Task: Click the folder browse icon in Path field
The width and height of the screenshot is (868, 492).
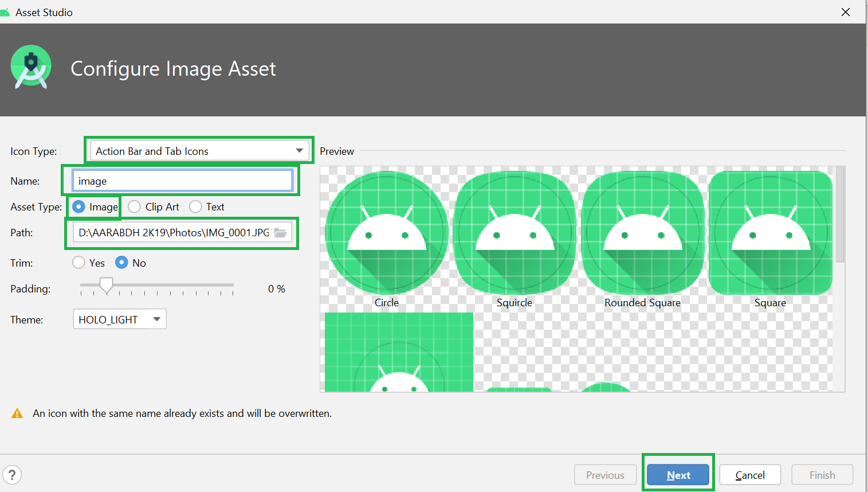Action: click(x=280, y=233)
